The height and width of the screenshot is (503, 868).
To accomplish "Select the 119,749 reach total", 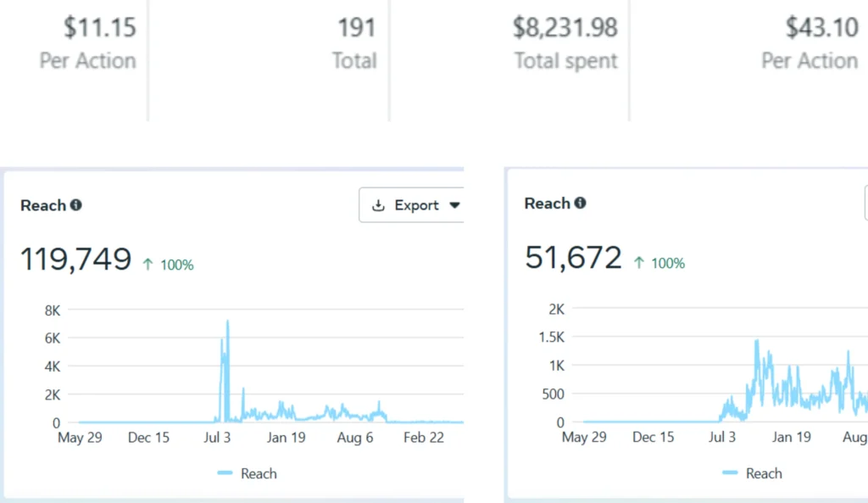I will point(75,260).
